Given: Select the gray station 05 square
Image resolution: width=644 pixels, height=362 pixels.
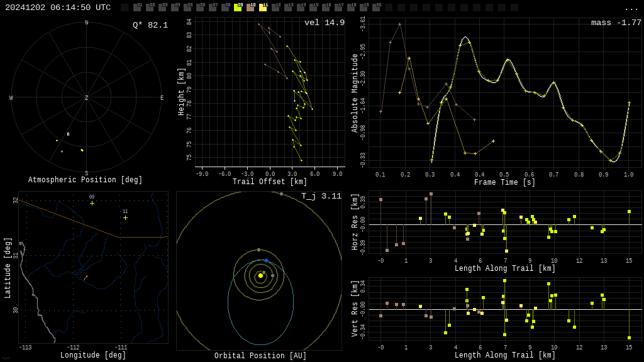Looking at the screenshot, I should [x=187, y=8].
